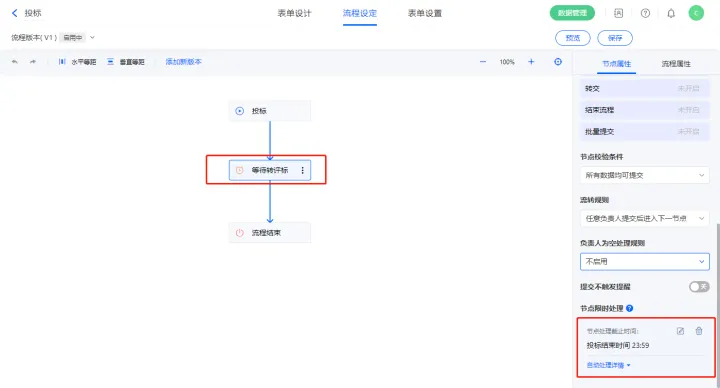
Task: Apply 水平等距 horizontal spacing
Action: click(x=78, y=62)
